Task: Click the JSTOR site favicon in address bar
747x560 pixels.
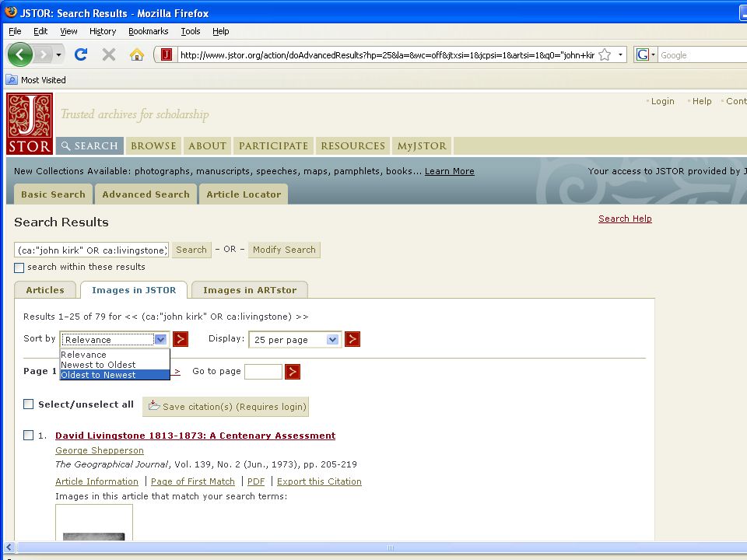Action: pos(167,54)
